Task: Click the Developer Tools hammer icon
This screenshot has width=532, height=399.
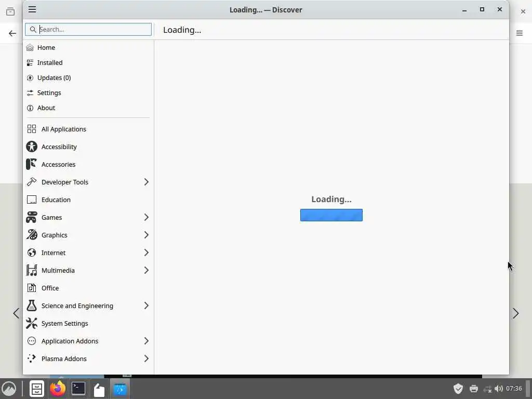Action: click(32, 182)
